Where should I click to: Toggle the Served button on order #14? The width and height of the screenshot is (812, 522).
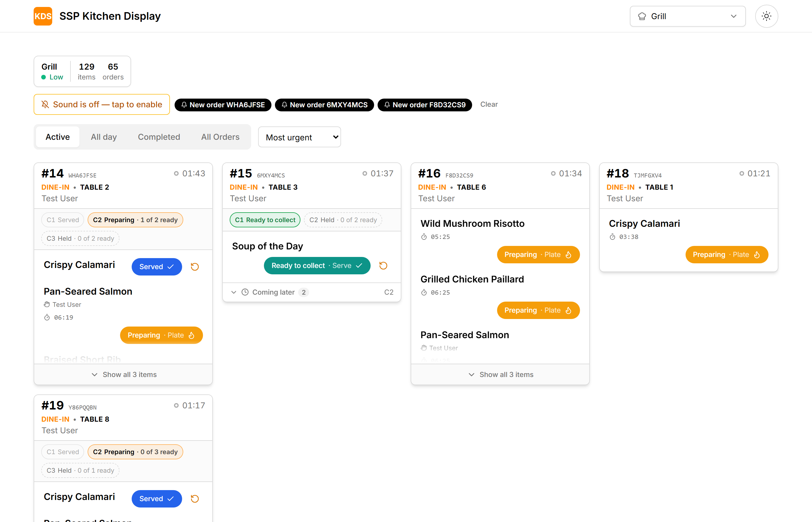[x=157, y=267]
